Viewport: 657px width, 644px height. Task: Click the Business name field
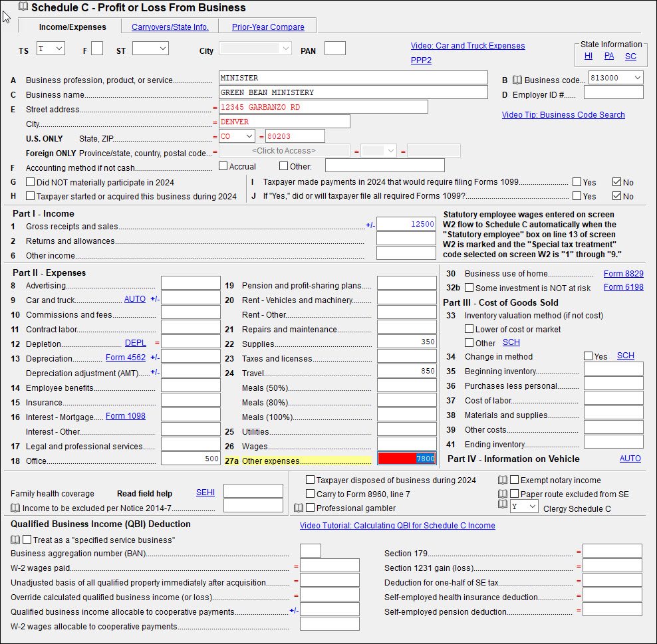(353, 92)
